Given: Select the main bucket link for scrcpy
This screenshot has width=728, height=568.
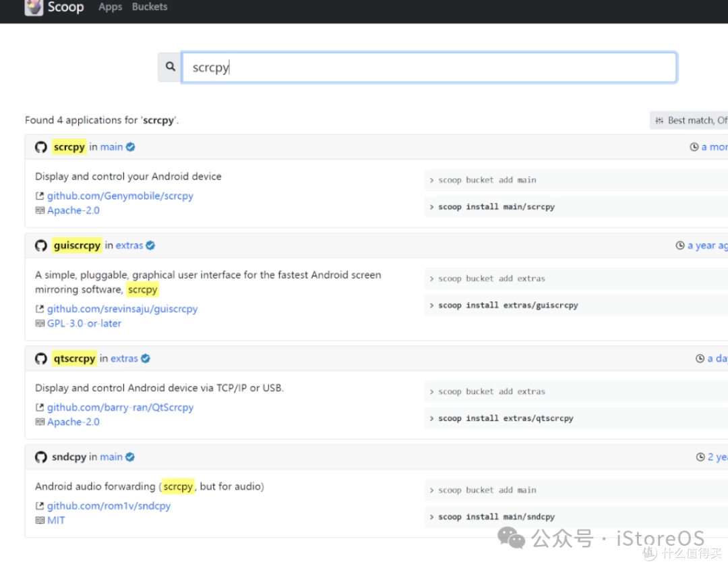Looking at the screenshot, I should point(112,146).
